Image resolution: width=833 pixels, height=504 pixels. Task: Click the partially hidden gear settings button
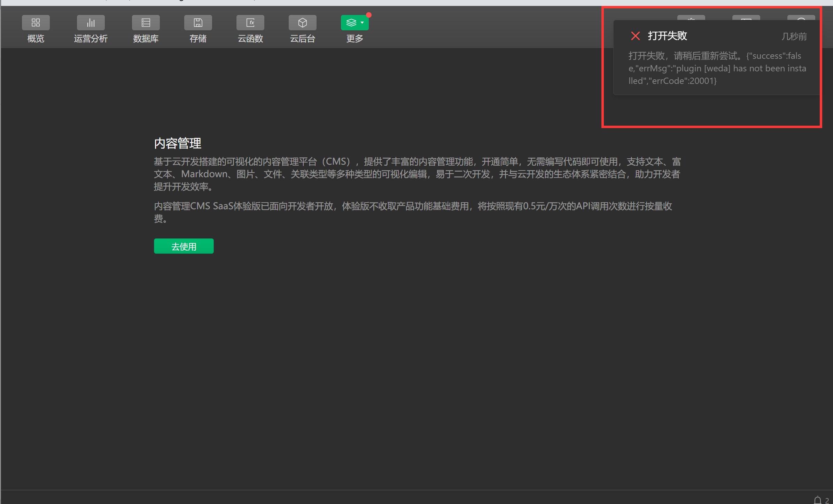click(691, 17)
